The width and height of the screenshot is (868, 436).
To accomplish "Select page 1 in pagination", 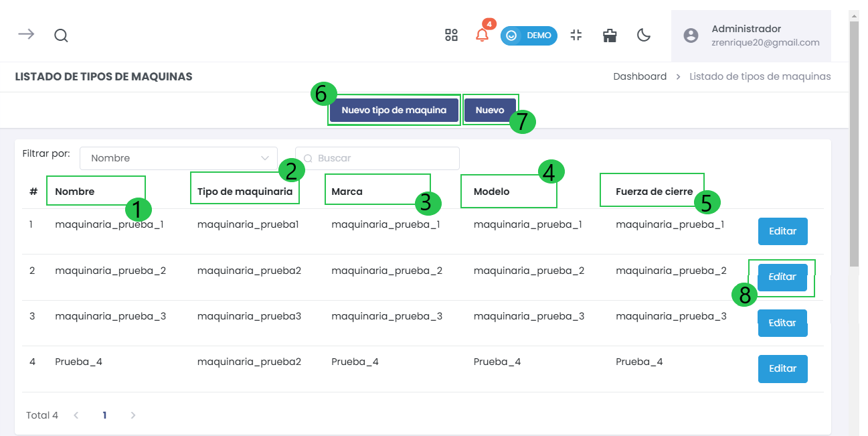I will [x=104, y=415].
